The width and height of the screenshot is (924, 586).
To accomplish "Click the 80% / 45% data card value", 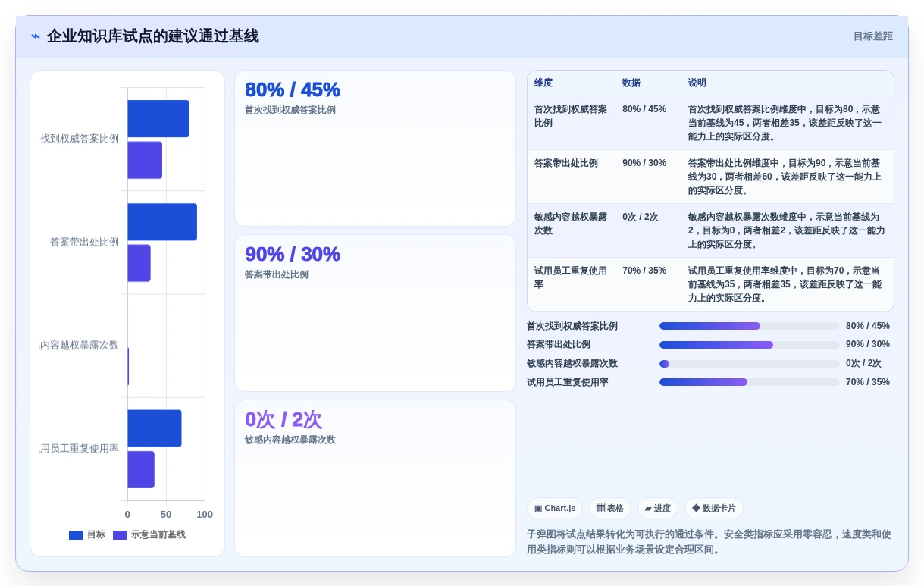I will [293, 89].
